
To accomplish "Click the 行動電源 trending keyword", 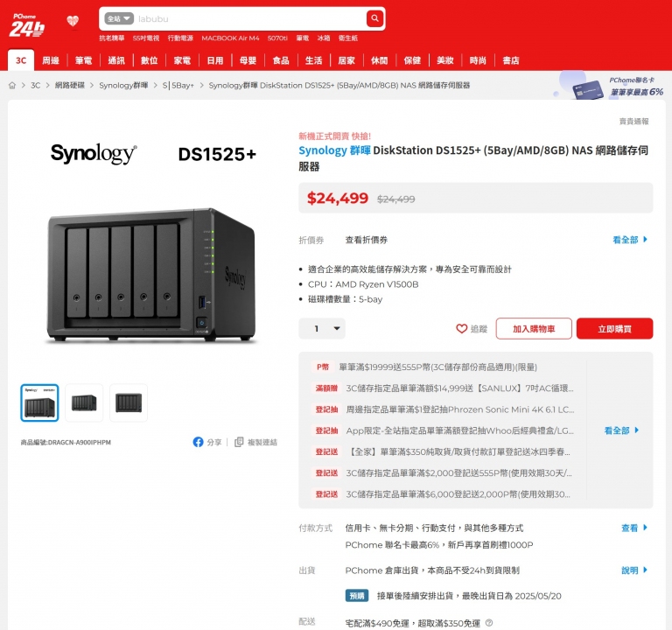I will (x=180, y=38).
